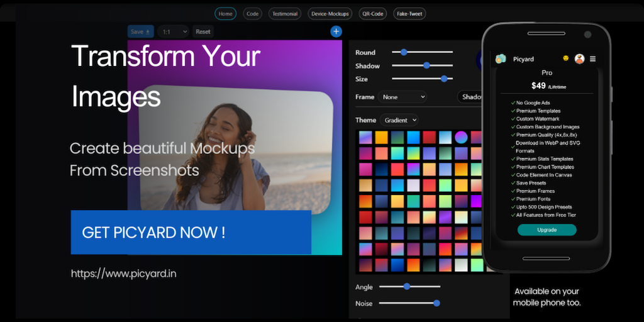Click the blue plus add icon
Viewport: 644px width, 322px height.
click(336, 31)
